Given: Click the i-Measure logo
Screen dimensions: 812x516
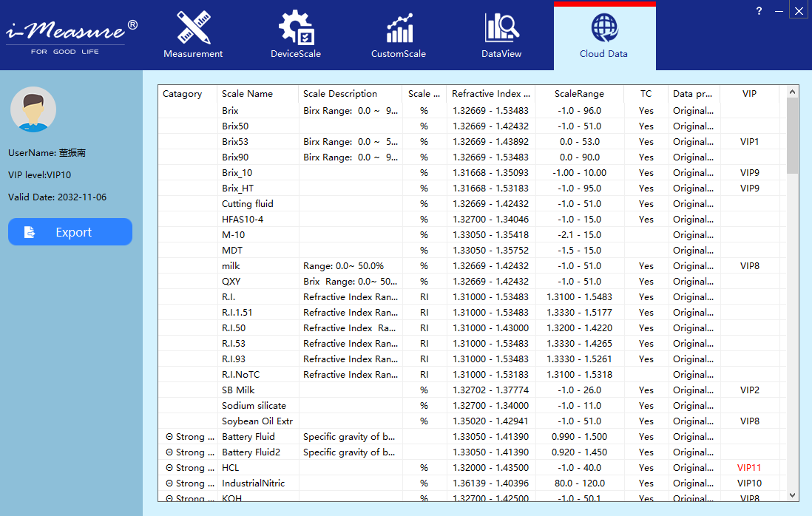Looking at the screenshot, I should (71, 34).
